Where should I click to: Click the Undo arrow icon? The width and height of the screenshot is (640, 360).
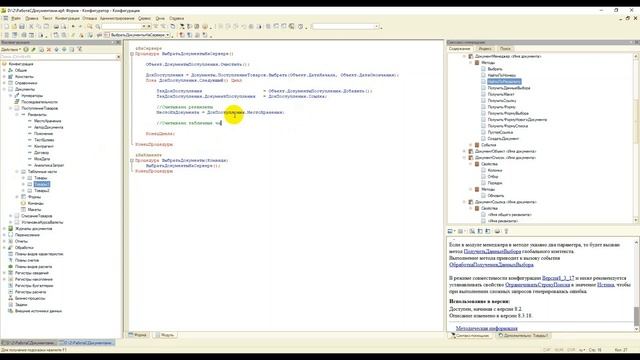pos(73,27)
